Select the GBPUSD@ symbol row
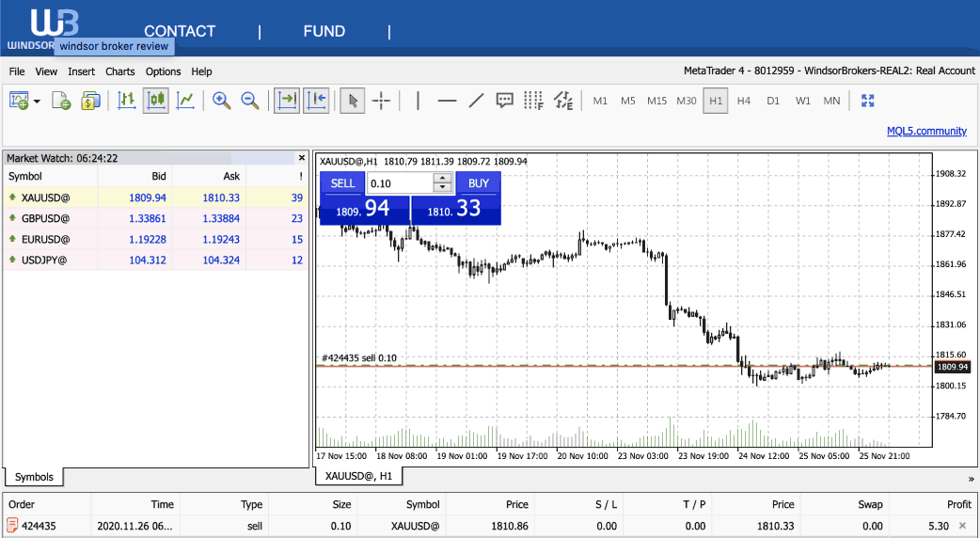980x538 pixels. [x=155, y=218]
